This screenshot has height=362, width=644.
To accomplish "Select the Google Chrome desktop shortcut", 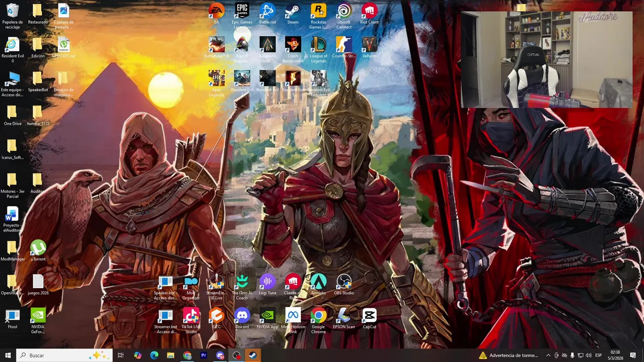I will pos(318,321).
